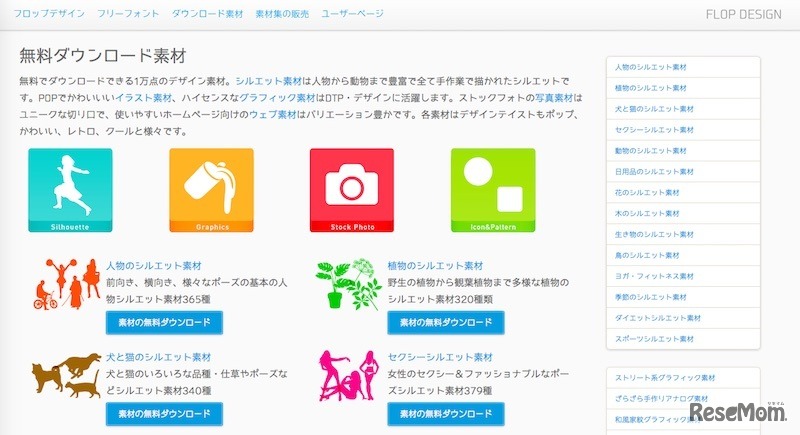This screenshot has height=435, width=800.
Task: Open the 植物のシルエット素材 heading link
Action: pos(435,266)
